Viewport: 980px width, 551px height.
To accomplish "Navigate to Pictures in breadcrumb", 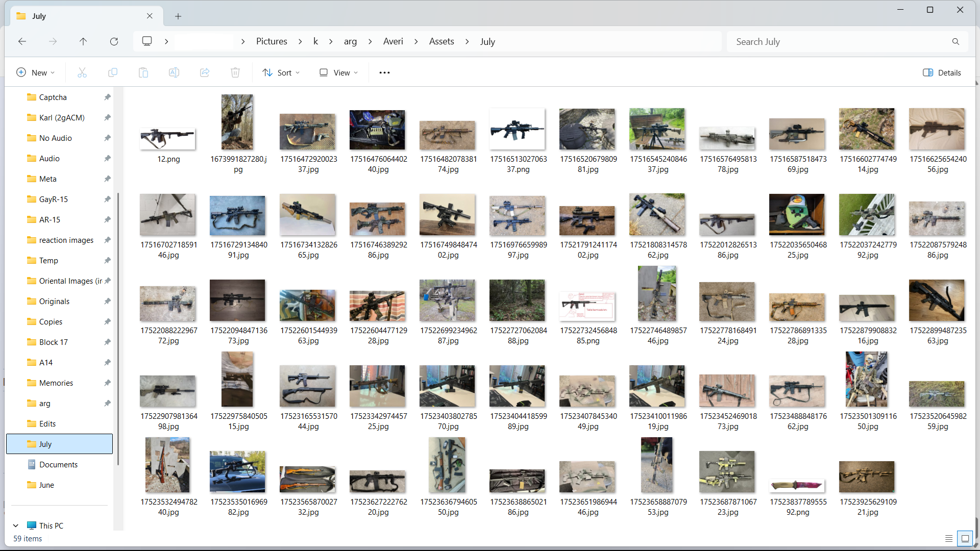I will tap(272, 41).
